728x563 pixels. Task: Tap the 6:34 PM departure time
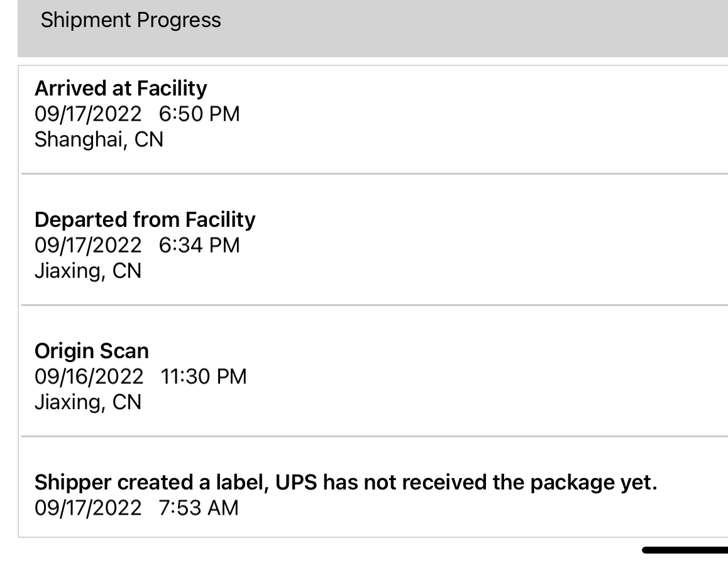pyautogui.click(x=199, y=245)
